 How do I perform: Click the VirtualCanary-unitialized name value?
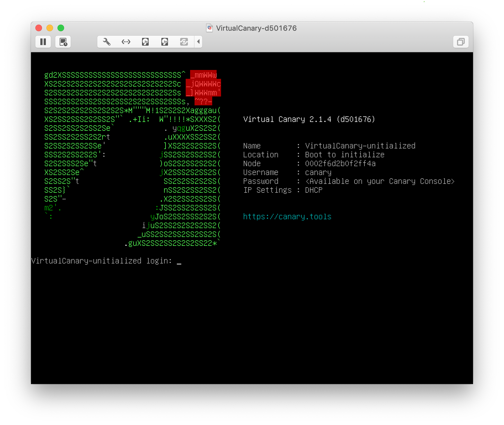(360, 146)
